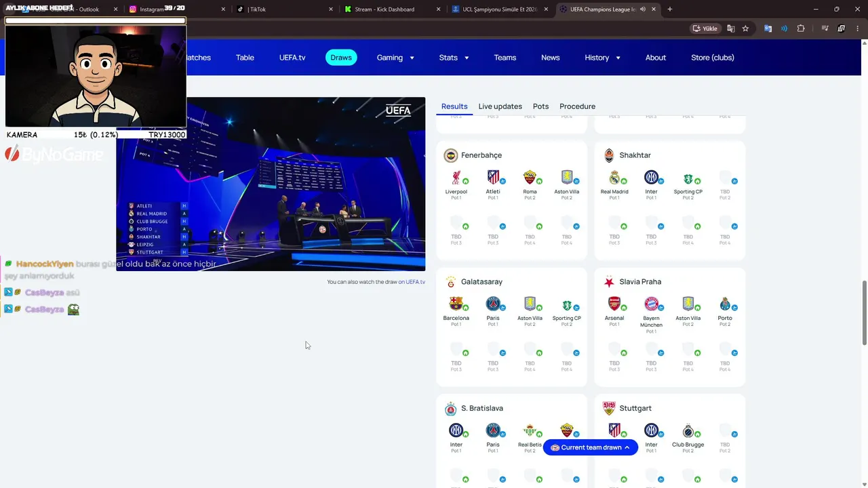Click the 'Stuttgart' card title
Image resolution: width=868 pixels, height=488 pixels.
click(635, 409)
